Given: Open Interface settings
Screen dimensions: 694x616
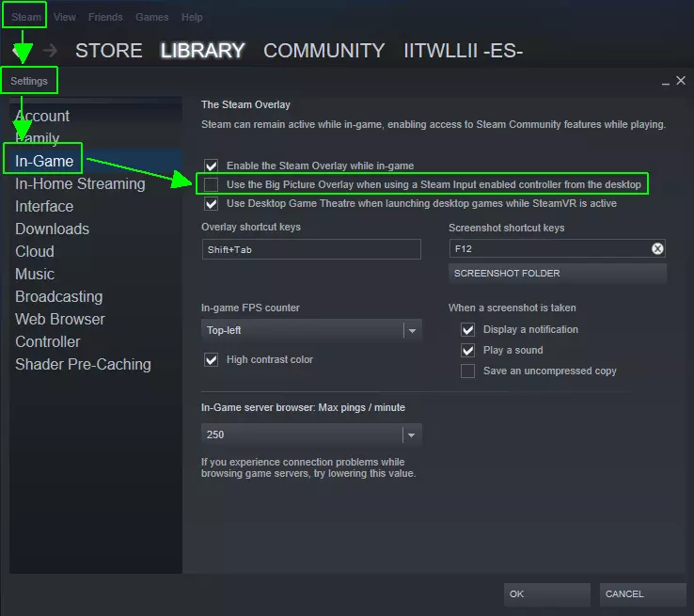Looking at the screenshot, I should [x=44, y=206].
